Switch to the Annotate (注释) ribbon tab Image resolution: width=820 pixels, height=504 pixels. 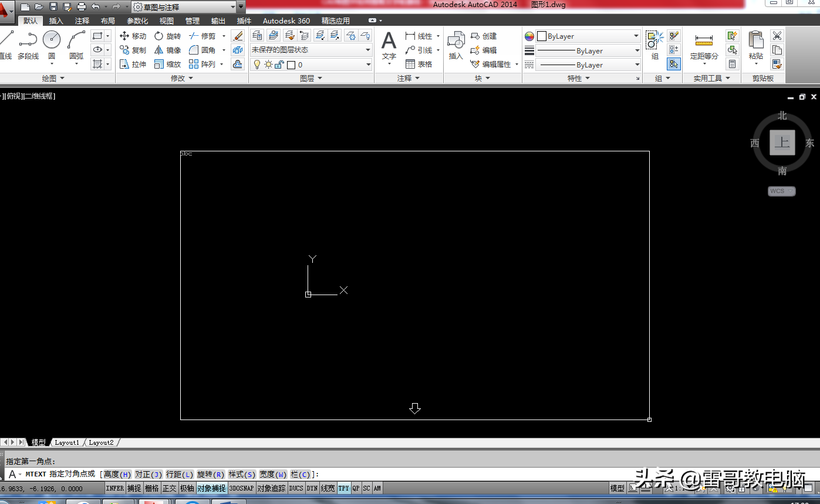(82, 21)
